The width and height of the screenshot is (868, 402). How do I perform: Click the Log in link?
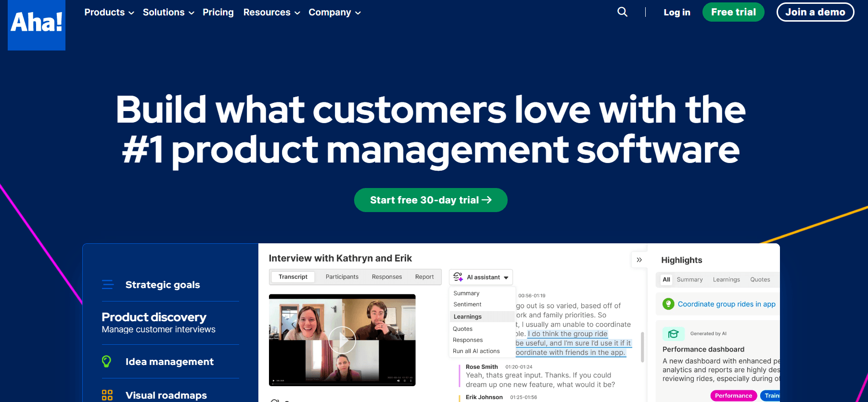click(677, 13)
